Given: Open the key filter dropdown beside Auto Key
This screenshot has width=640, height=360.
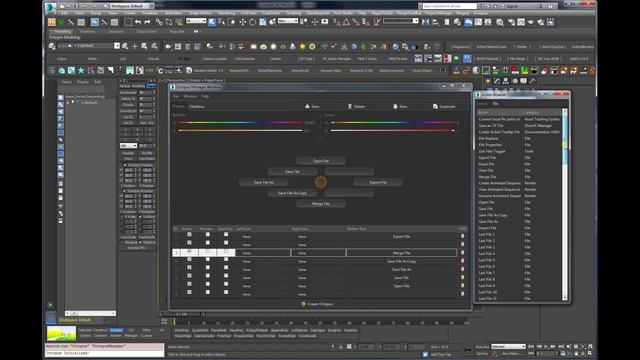Looking at the screenshot, I should tap(508, 346).
